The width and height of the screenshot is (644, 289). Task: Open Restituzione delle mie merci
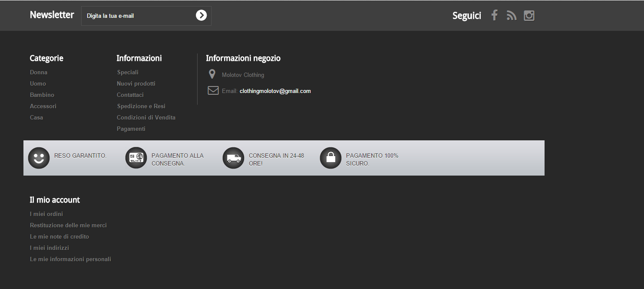coord(68,225)
